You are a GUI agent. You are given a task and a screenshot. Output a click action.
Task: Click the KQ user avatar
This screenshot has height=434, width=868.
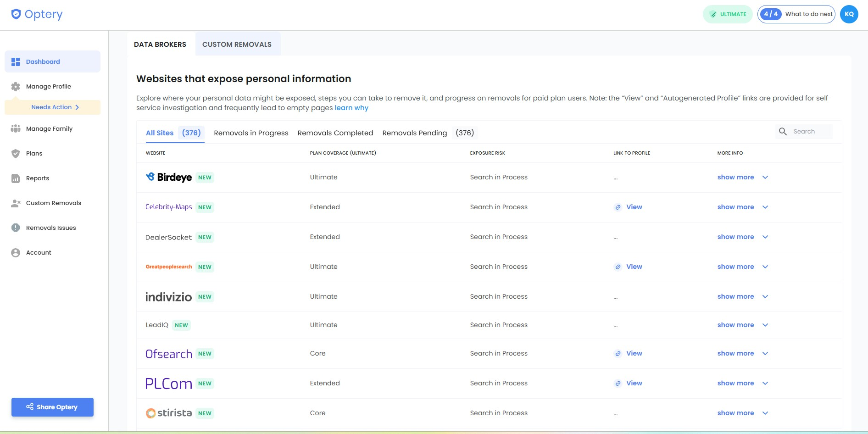[x=849, y=14]
